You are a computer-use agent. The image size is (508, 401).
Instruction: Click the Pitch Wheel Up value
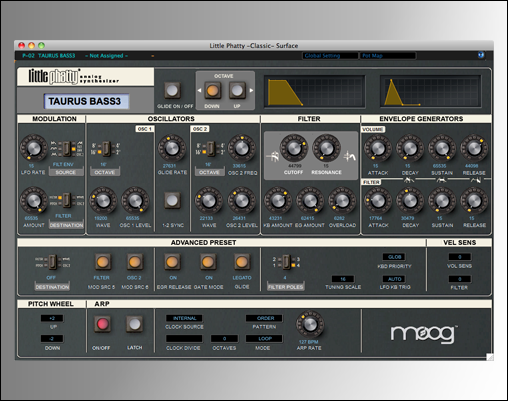52,318
